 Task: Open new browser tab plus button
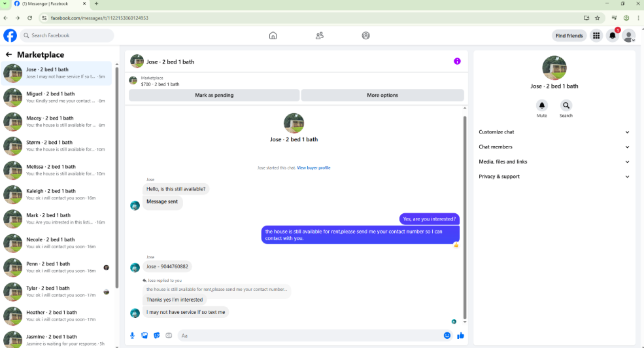[x=97, y=4]
